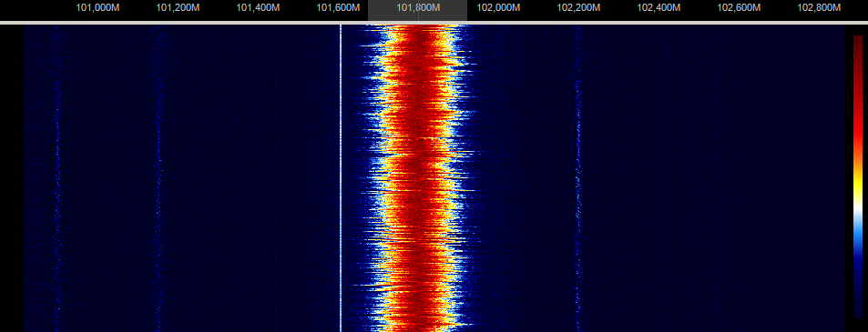This screenshot has height=332, width=868.
Task: Click the 101,600M frequency label
Action: click(339, 8)
